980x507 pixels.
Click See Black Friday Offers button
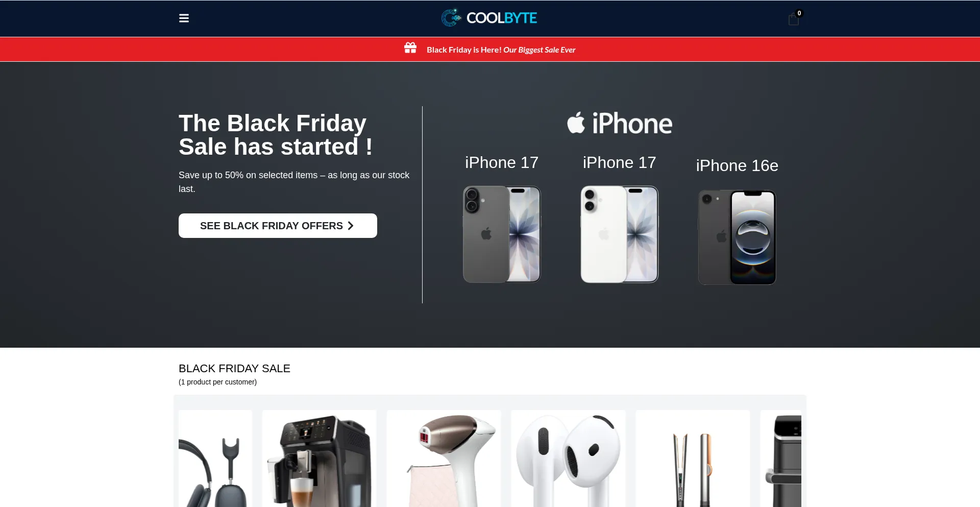[x=278, y=226]
